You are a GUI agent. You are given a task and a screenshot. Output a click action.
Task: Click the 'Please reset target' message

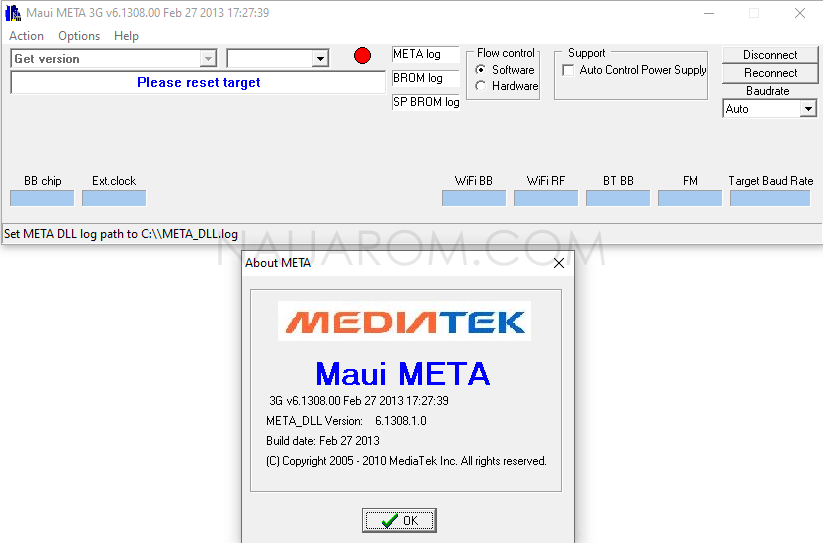(198, 82)
